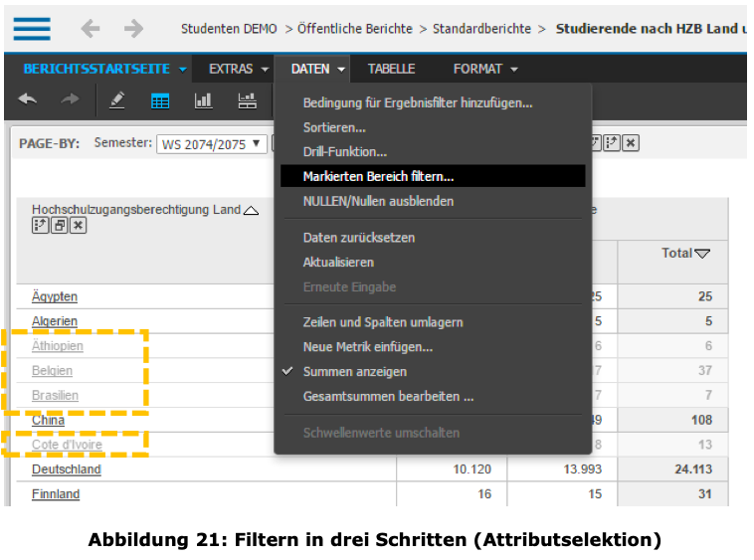Open the Ägypten row link
Screen dimensions: 754x560
(x=55, y=296)
